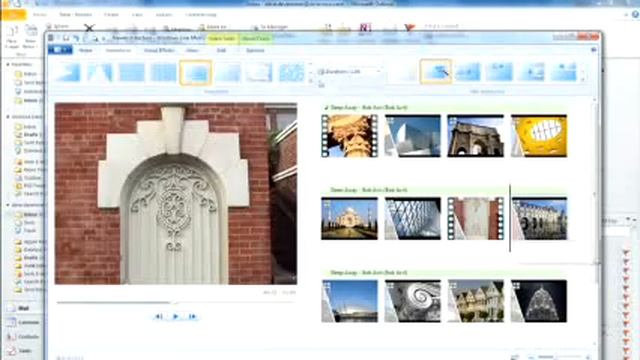This screenshot has height=360, width=640.
Task: Click Follow Up flag icon in Outlook ribbon
Action: tap(409, 27)
